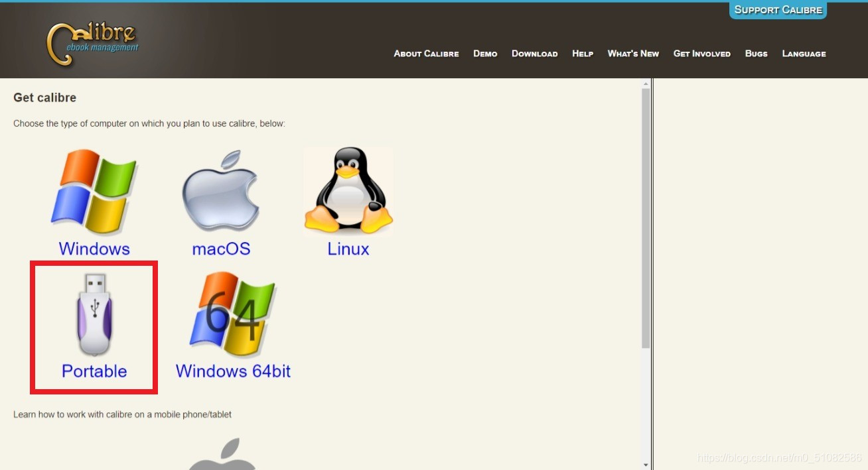Open the Help menu item
Image resolution: width=868 pixels, height=470 pixels.
pos(583,54)
